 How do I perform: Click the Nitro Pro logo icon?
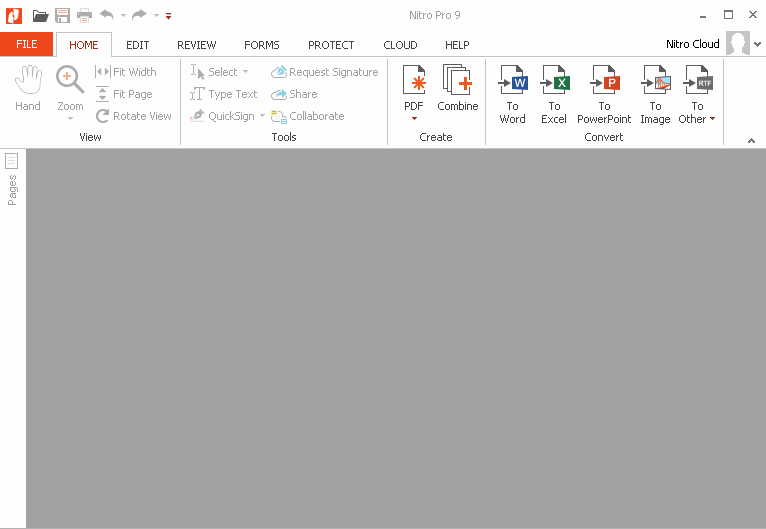pos(14,16)
